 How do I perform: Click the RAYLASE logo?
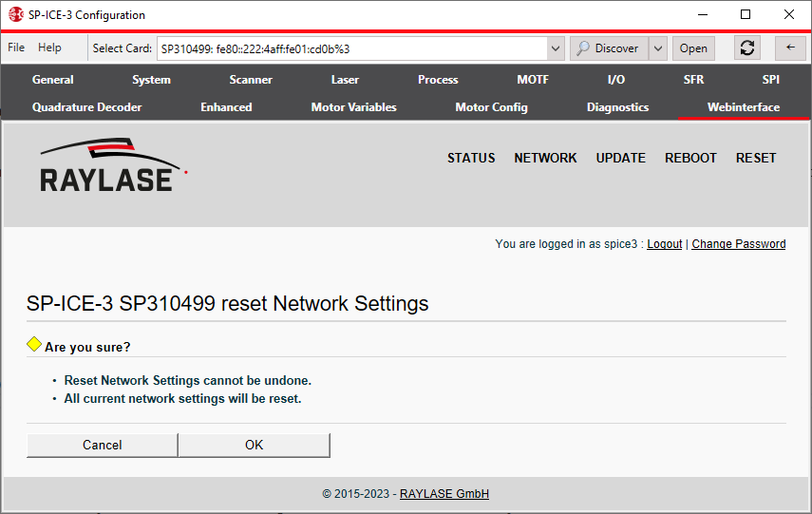coord(114,165)
